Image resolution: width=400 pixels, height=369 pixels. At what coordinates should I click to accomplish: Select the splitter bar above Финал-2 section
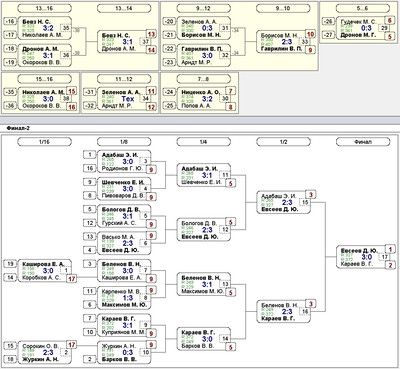[x=200, y=120]
